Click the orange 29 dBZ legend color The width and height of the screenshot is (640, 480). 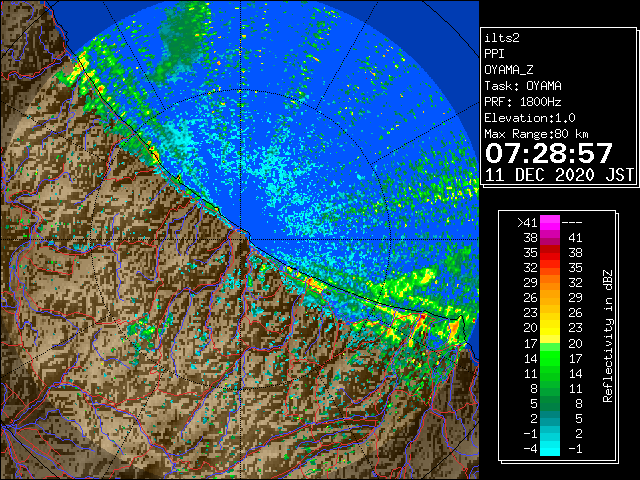(x=550, y=283)
